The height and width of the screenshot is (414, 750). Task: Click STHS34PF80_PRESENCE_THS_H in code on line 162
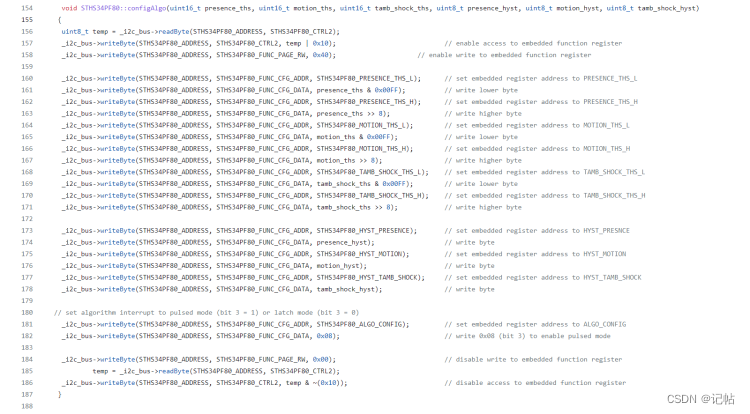tap(367, 102)
